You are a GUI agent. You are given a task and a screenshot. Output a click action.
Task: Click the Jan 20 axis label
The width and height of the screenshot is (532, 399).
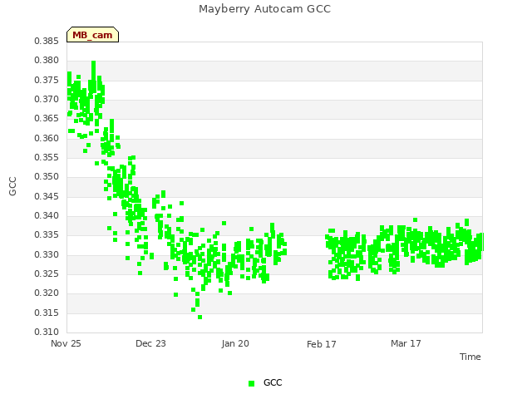235,343
